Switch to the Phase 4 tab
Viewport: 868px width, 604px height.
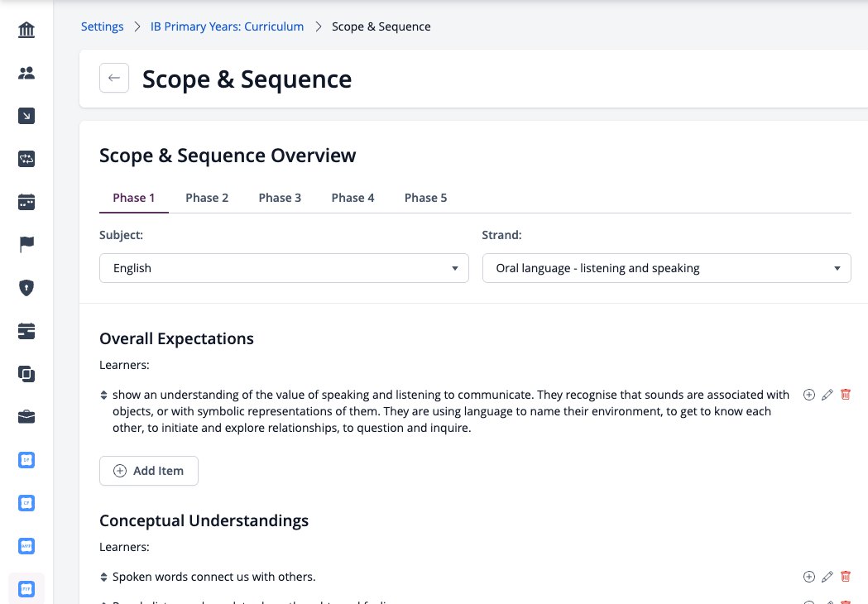(352, 198)
